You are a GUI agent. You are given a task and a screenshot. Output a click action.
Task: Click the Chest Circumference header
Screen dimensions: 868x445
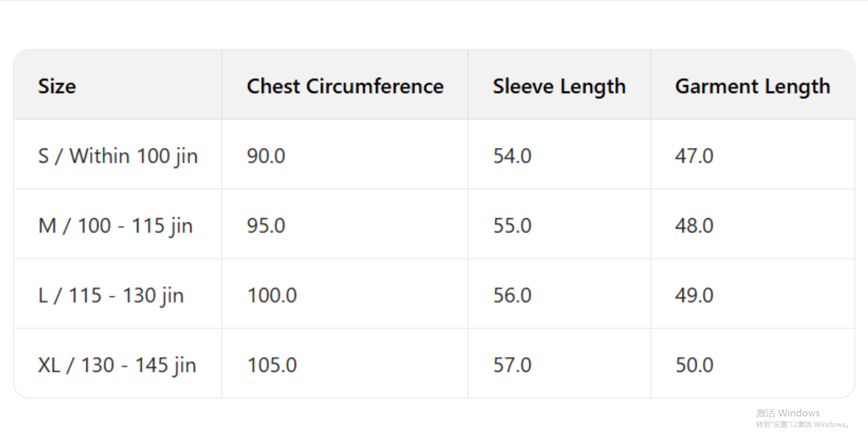(x=345, y=87)
